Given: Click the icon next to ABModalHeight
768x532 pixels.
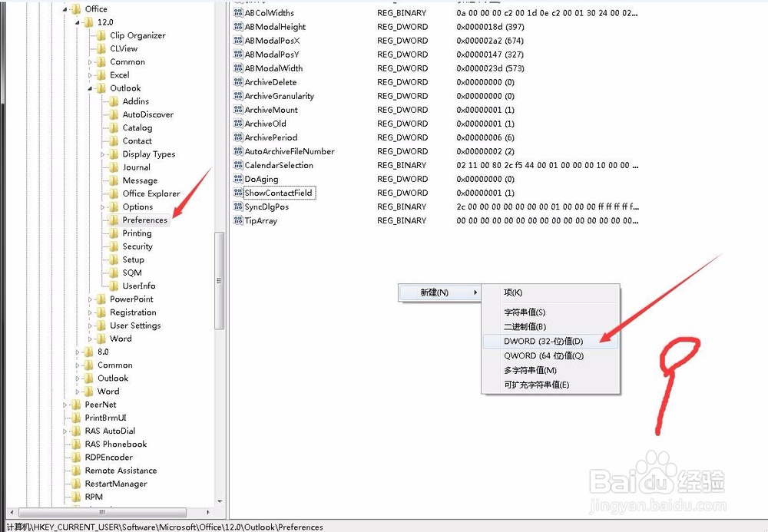Looking at the screenshot, I should [x=237, y=28].
